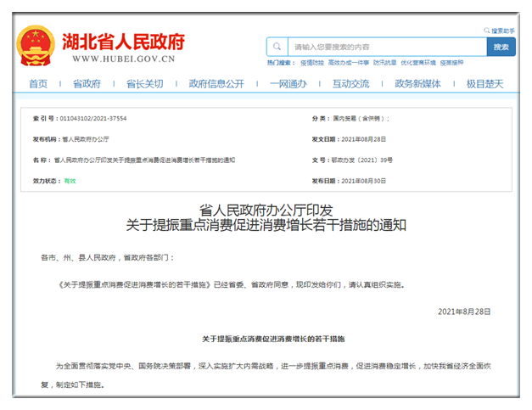This screenshot has width=532, height=410.
Task: Go to 省政府 menu item
Action: [x=87, y=83]
